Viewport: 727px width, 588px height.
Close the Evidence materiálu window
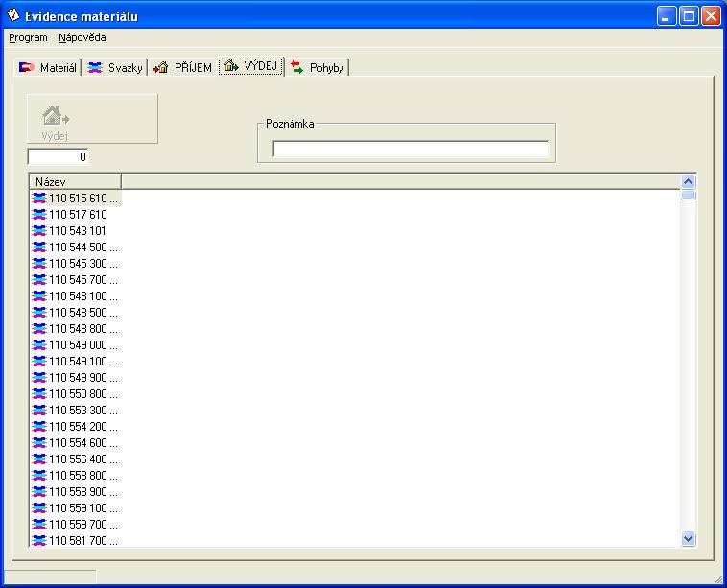coord(712,16)
